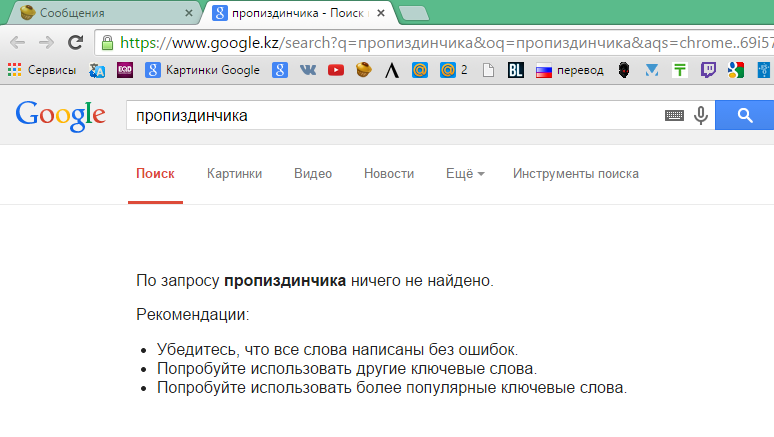
Task: Click the Google logo
Action: coord(60,116)
